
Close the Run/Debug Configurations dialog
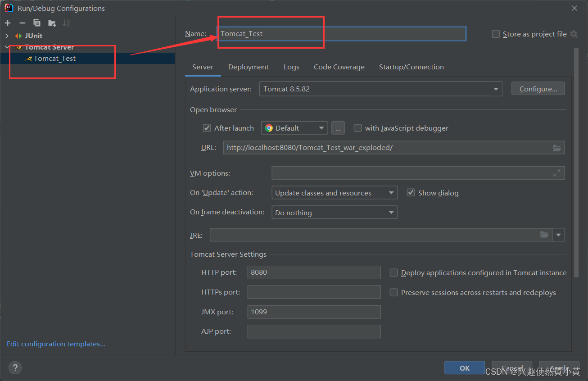[574, 8]
